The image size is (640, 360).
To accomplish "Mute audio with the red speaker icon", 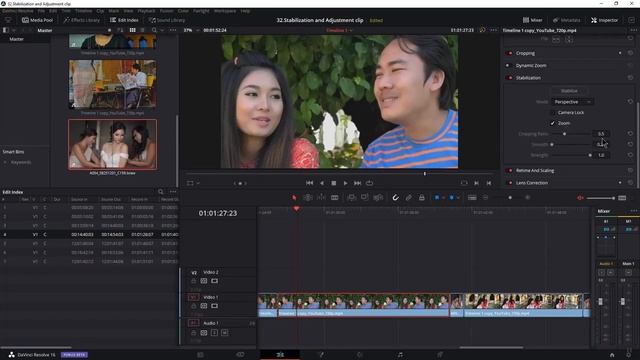I will tap(580, 198).
